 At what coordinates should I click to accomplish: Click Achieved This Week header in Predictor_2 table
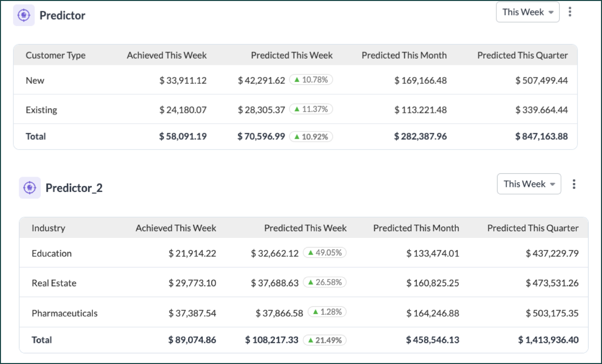[x=176, y=228]
